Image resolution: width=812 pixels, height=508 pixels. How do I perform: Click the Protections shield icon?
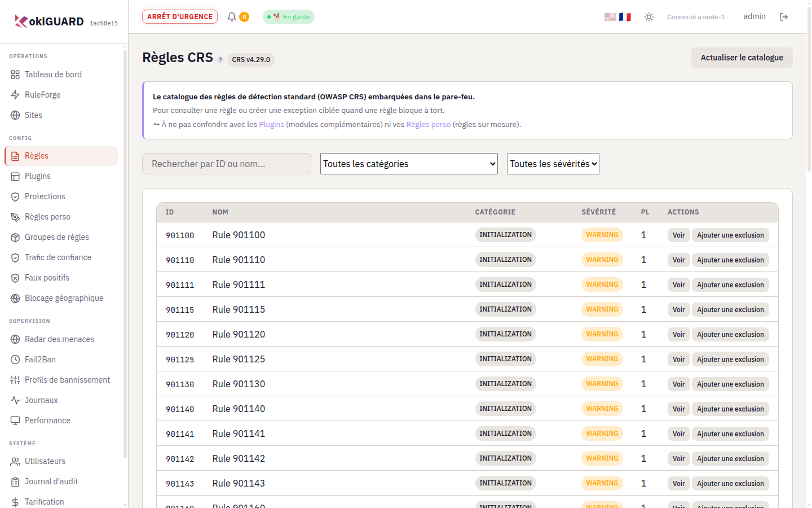point(15,196)
